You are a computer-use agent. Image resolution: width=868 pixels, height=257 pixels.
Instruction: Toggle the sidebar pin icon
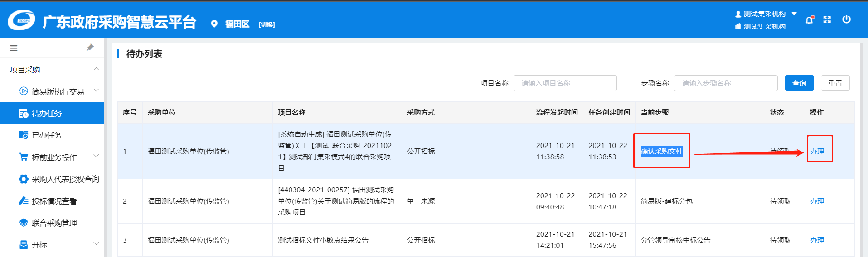point(90,48)
